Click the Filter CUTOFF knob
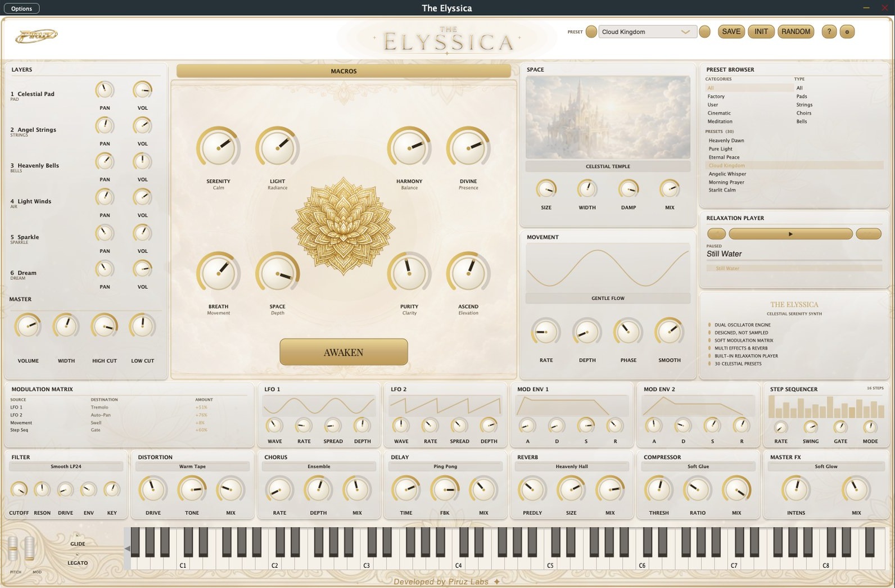The image size is (895, 588). pos(19,490)
